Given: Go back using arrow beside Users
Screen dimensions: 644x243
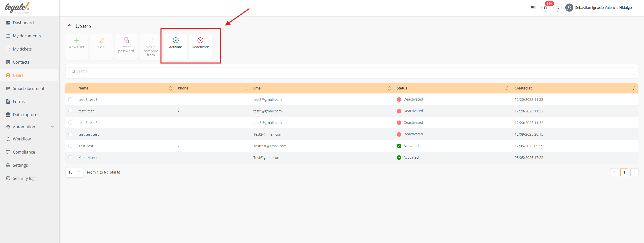Looking at the screenshot, I should [69, 26].
